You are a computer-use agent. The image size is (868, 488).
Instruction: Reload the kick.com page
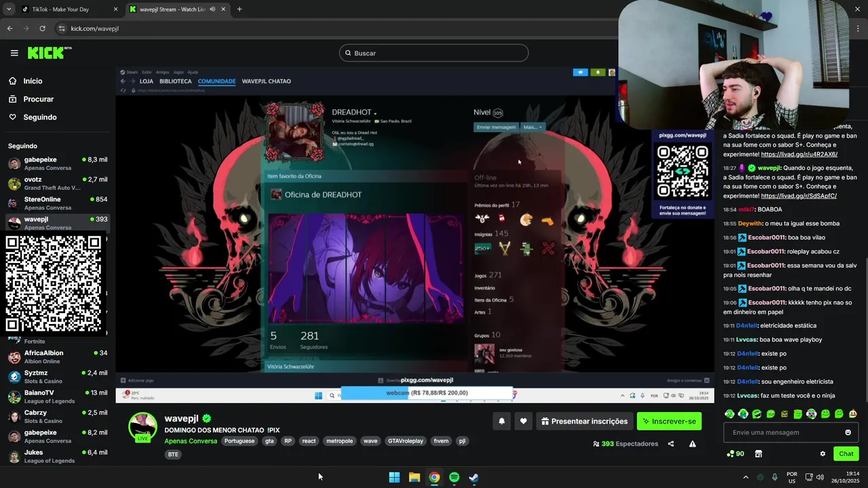(x=42, y=28)
